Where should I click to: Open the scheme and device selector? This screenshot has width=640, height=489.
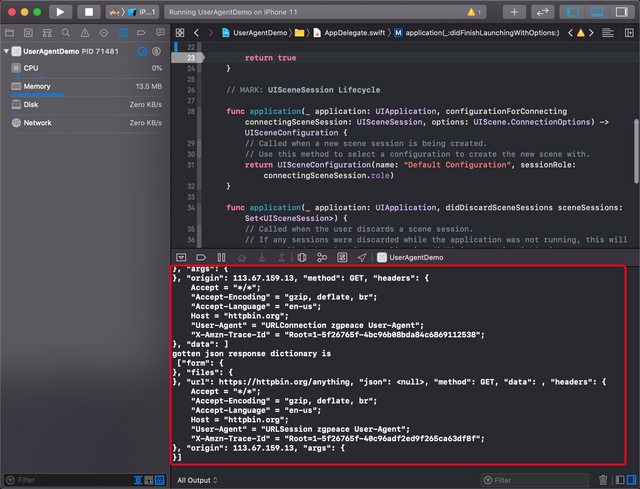coord(132,12)
